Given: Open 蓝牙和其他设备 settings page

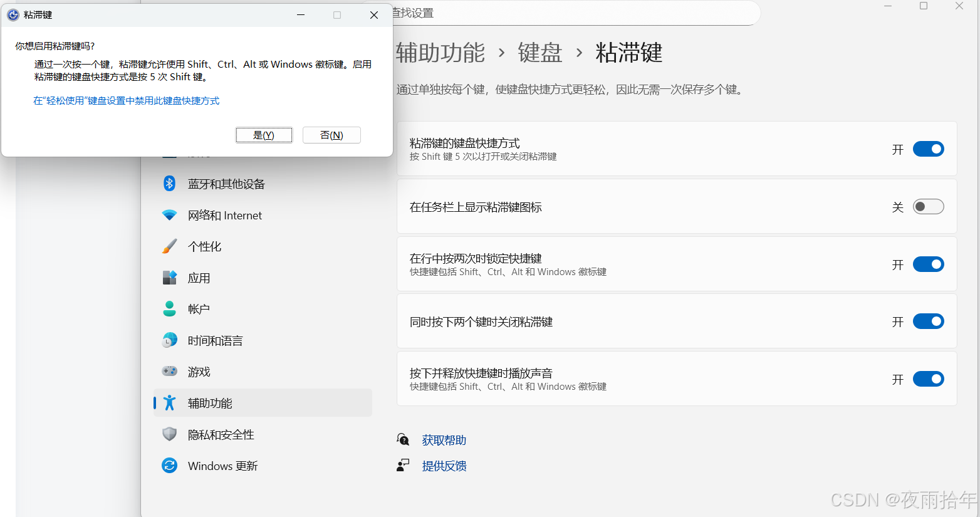Looking at the screenshot, I should (x=263, y=184).
